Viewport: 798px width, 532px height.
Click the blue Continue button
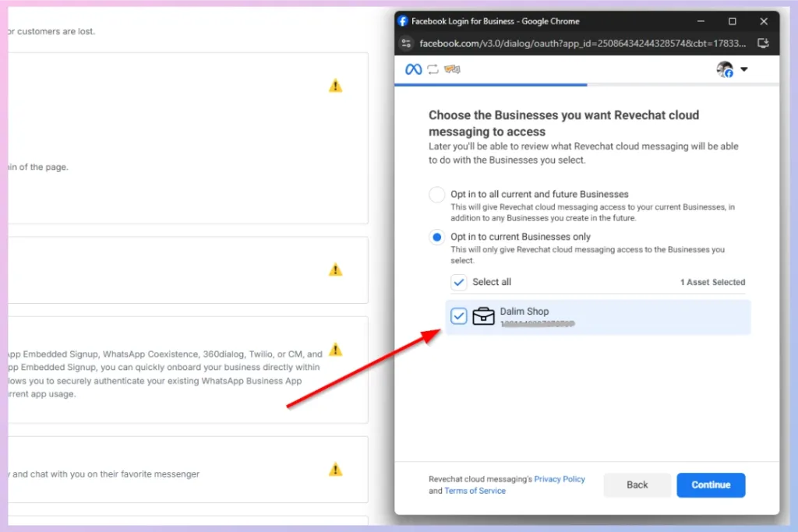point(711,484)
